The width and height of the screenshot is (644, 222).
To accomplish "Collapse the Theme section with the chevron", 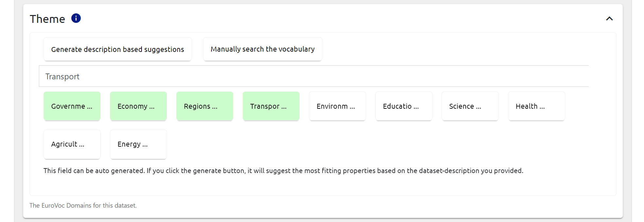I will [x=609, y=19].
